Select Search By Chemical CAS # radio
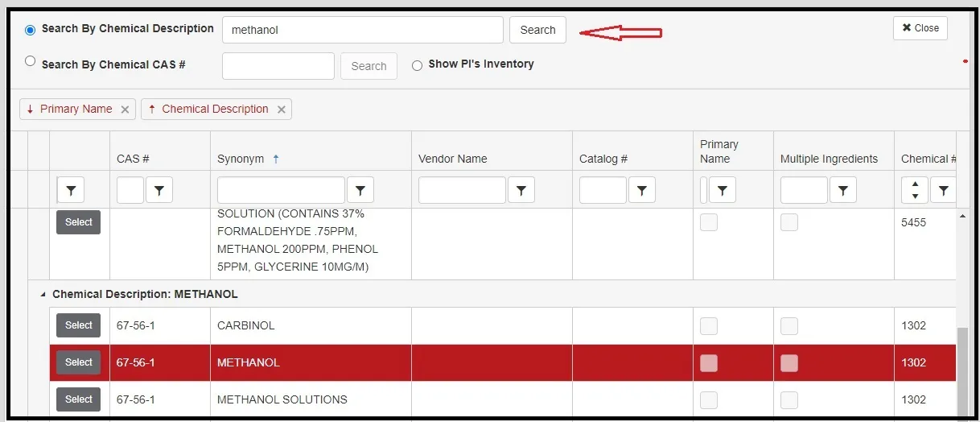 point(31,61)
